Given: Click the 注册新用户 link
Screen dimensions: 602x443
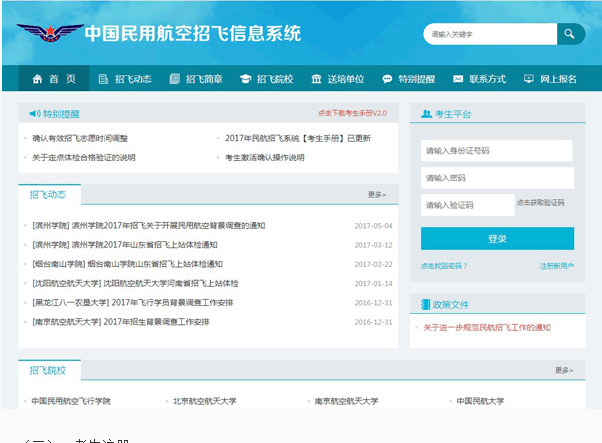Looking at the screenshot, I should coord(557,266).
